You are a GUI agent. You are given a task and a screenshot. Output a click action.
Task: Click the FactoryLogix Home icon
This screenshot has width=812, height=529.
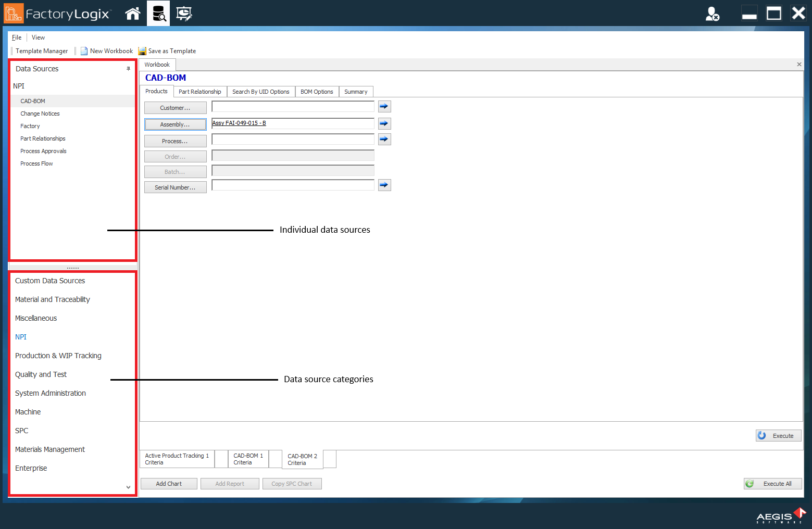(x=132, y=13)
